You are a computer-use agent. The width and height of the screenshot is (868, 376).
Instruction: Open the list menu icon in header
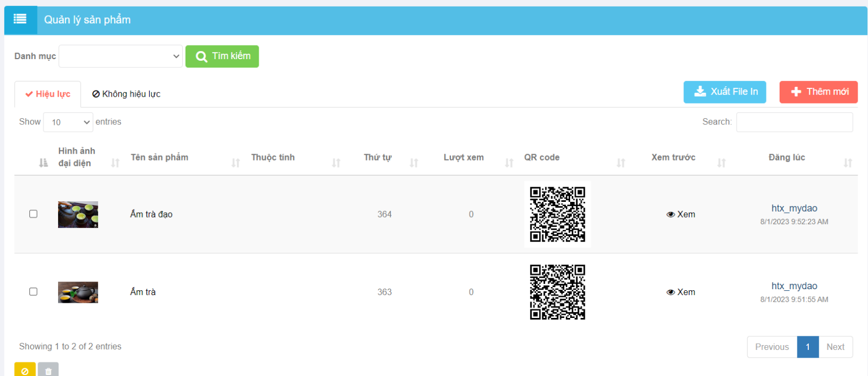pos(20,20)
